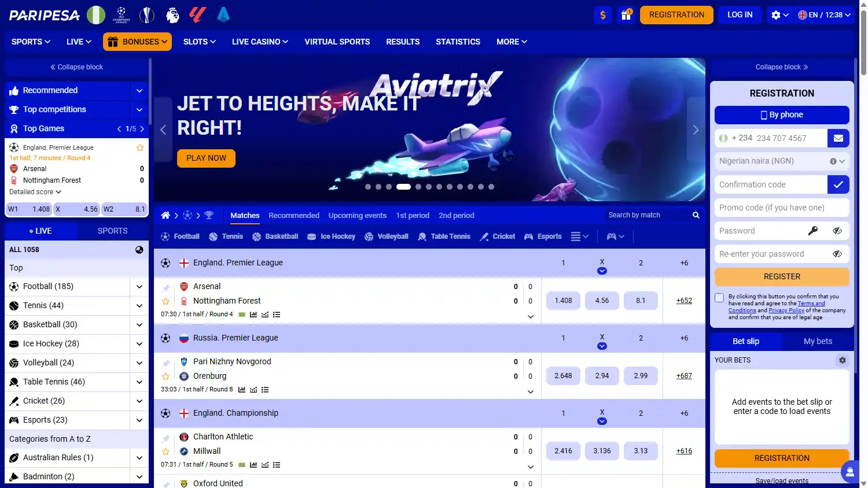Switch to the Upcoming events tab
868x488 pixels.
[358, 216]
